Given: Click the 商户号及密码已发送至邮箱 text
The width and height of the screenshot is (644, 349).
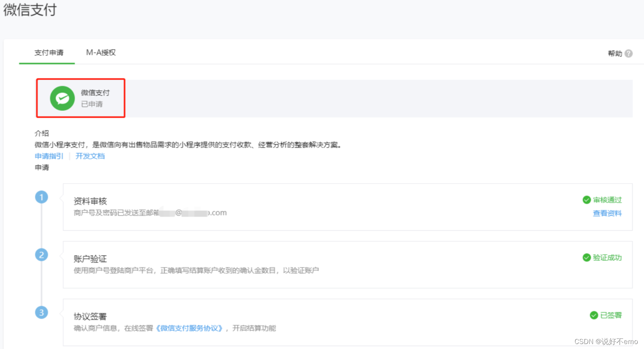Looking at the screenshot, I should pos(116,213).
